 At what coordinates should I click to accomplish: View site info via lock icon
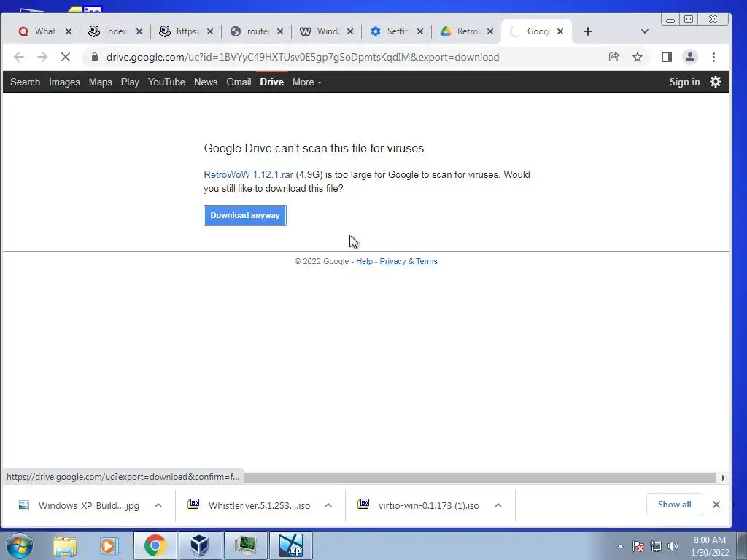[95, 57]
